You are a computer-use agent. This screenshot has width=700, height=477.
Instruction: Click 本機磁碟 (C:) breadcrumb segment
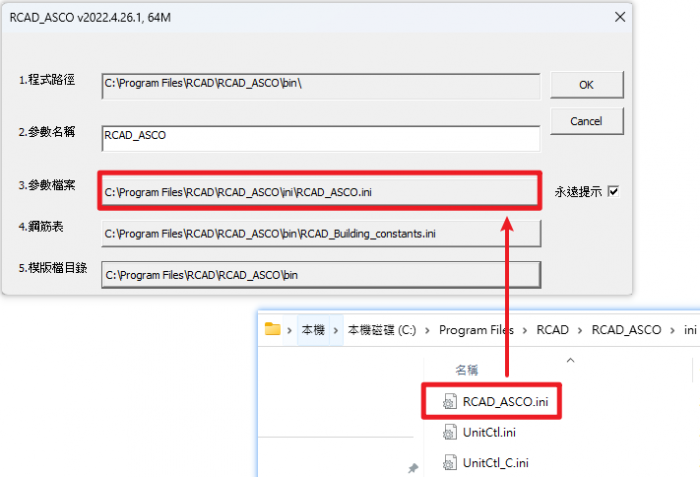click(382, 330)
